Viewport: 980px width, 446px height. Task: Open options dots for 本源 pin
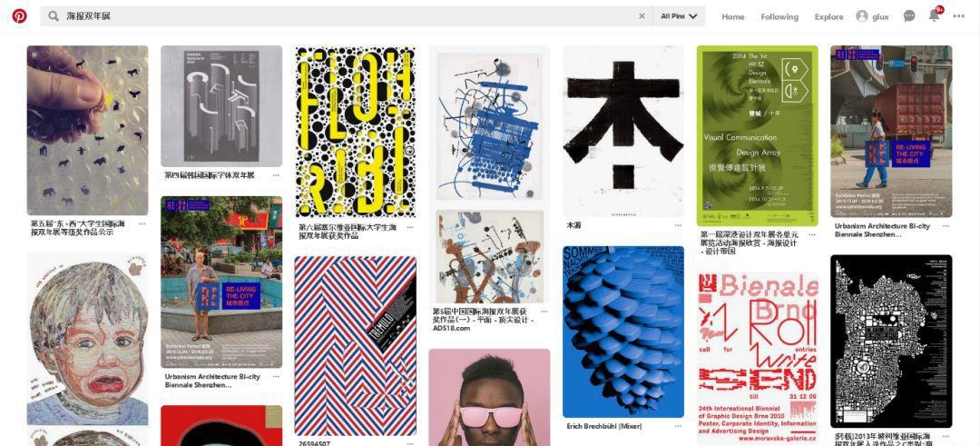click(678, 225)
